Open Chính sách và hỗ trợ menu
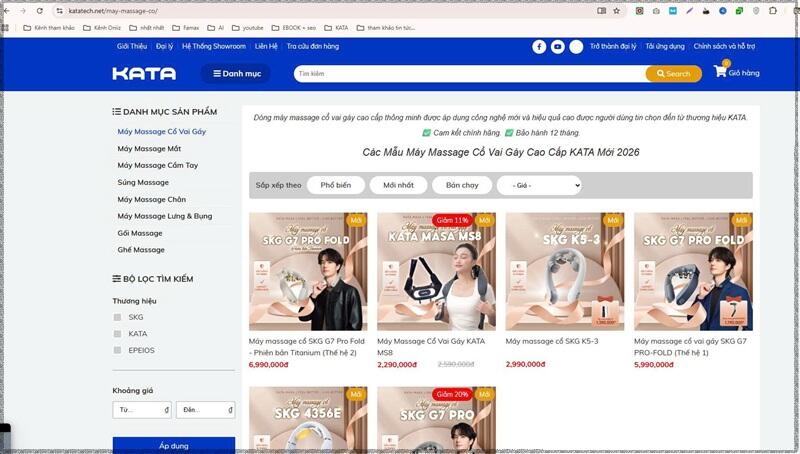 tap(724, 46)
